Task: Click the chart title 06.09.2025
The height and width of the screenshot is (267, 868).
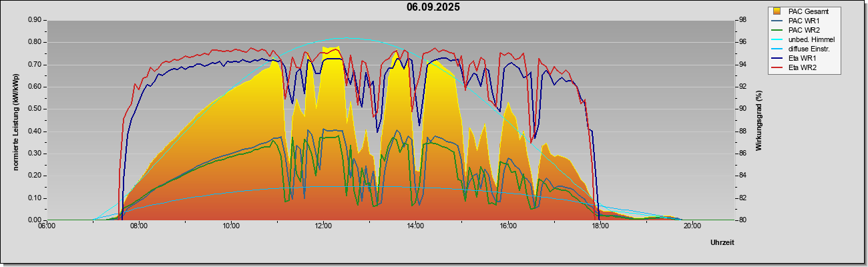Action: coord(433,7)
